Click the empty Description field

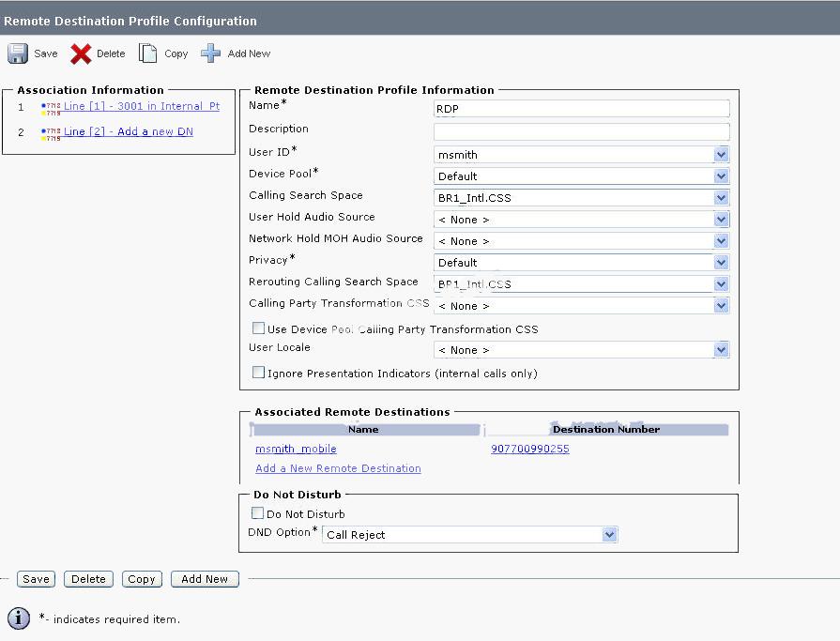[x=581, y=131]
